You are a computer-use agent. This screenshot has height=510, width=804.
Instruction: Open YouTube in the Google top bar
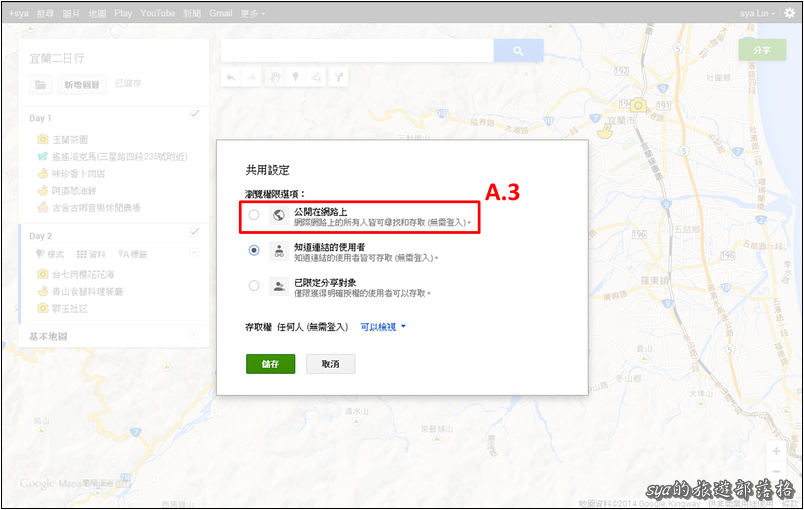pyautogui.click(x=157, y=13)
